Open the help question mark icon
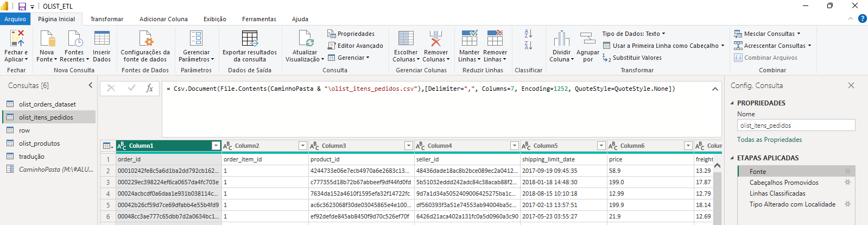This screenshot has width=868, height=225. 862,18
